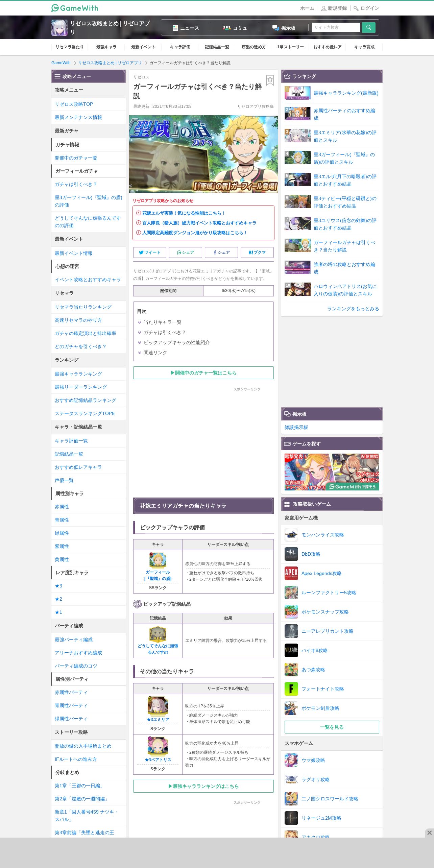Share via the LINE share button
Screen dimensions: 434x868
click(x=185, y=252)
